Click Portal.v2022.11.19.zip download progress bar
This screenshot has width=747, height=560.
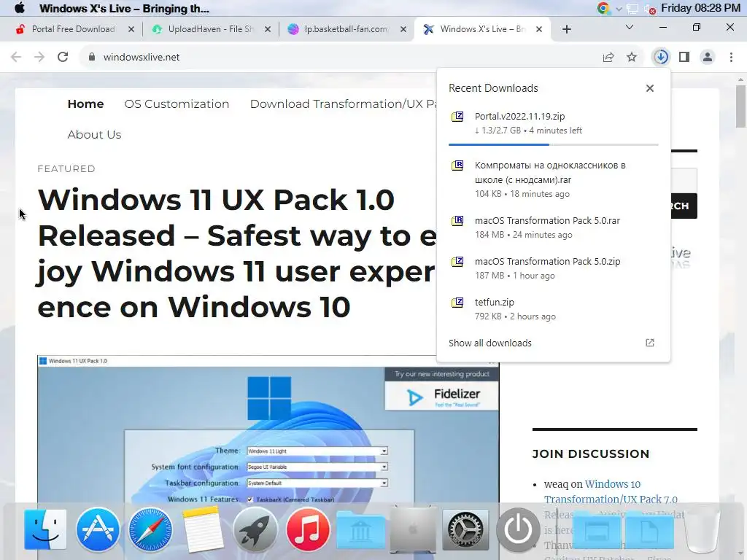coord(553,144)
